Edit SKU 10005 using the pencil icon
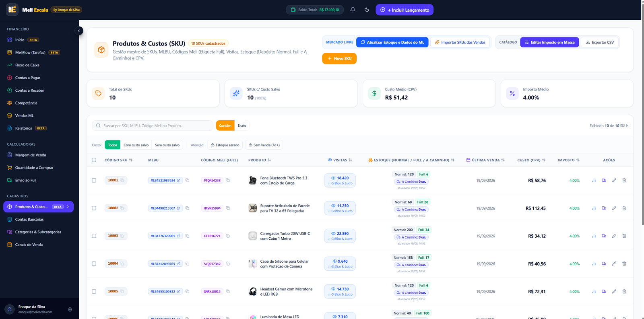The width and height of the screenshot is (644, 319). pyautogui.click(x=614, y=291)
